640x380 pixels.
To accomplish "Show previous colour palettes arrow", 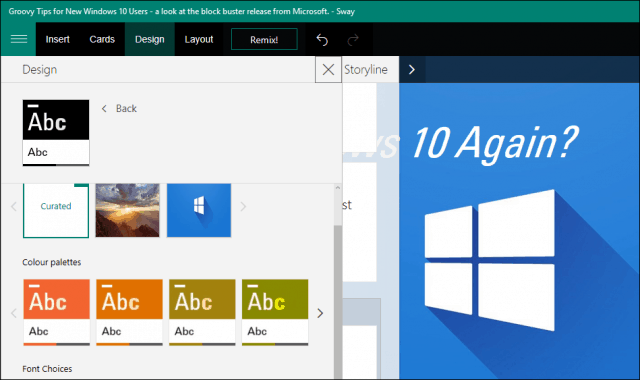I will click(x=13, y=313).
